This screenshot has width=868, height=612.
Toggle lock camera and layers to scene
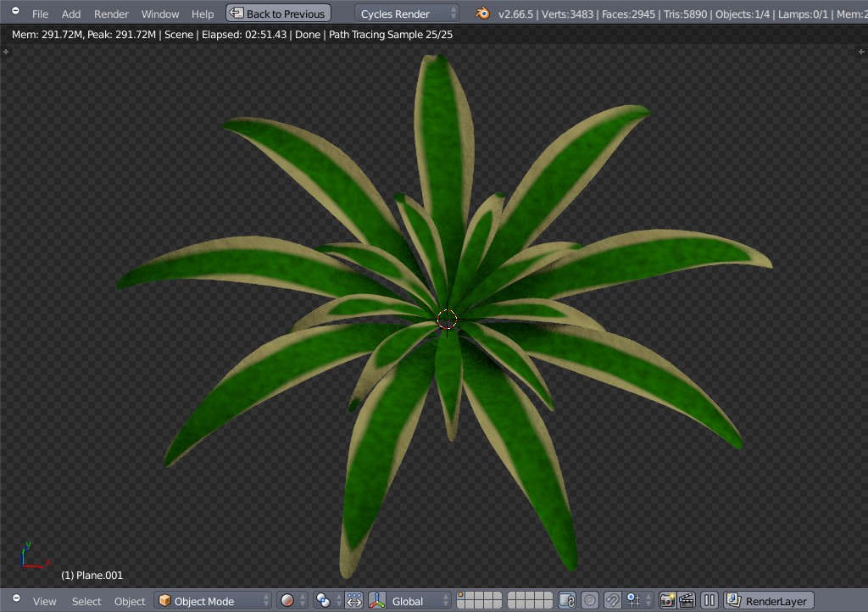pos(567,601)
